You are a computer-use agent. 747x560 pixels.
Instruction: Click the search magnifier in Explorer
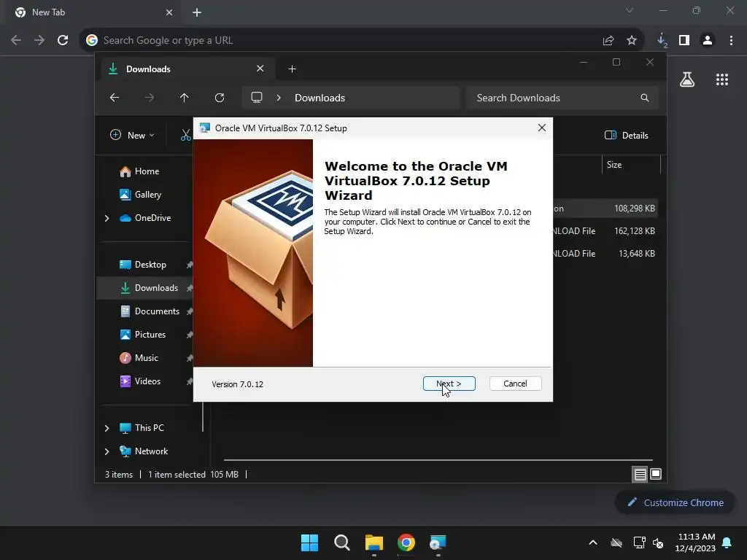645,98
